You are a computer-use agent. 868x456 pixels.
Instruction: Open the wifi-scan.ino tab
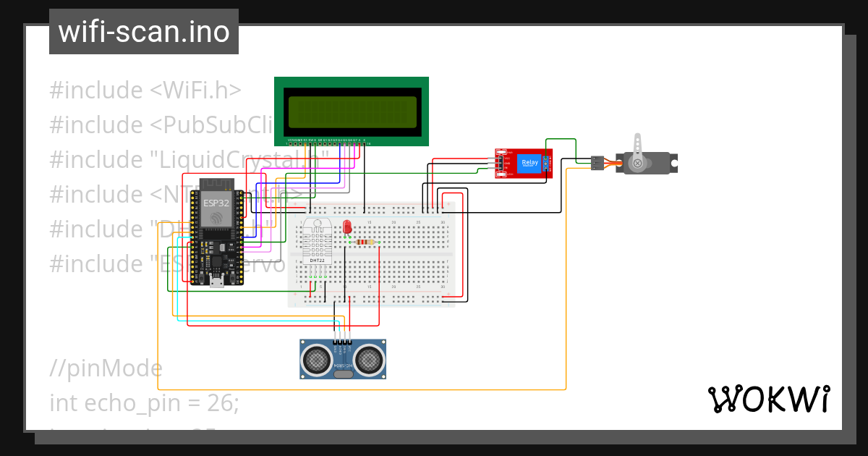pos(142,31)
